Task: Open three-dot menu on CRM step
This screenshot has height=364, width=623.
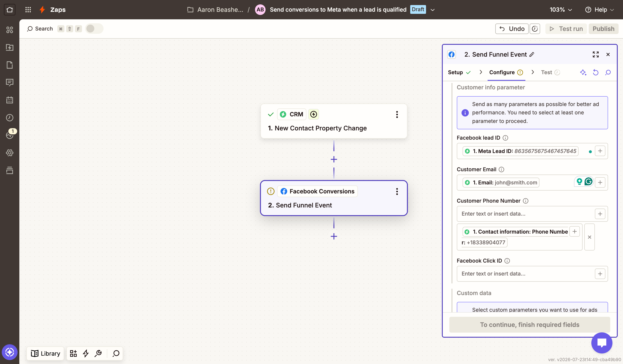Action: [x=397, y=114]
